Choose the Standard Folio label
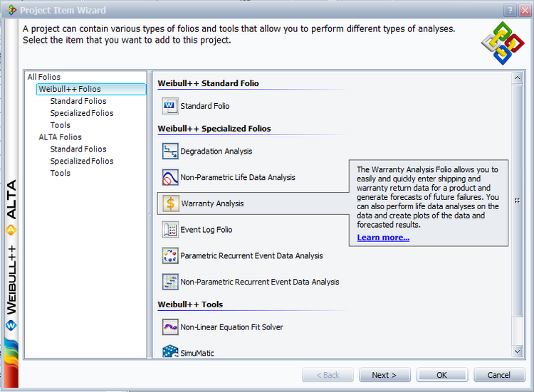534x392 pixels. click(205, 106)
